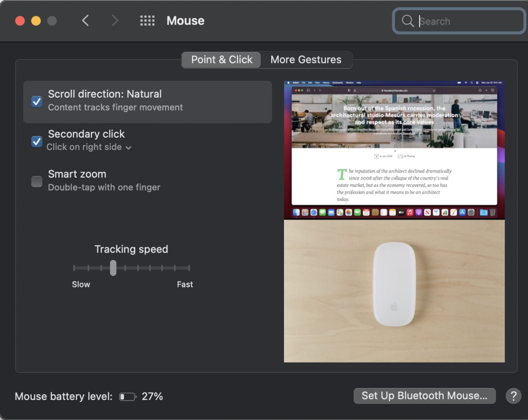Enable the Smart zoom checkbox

[x=37, y=181]
